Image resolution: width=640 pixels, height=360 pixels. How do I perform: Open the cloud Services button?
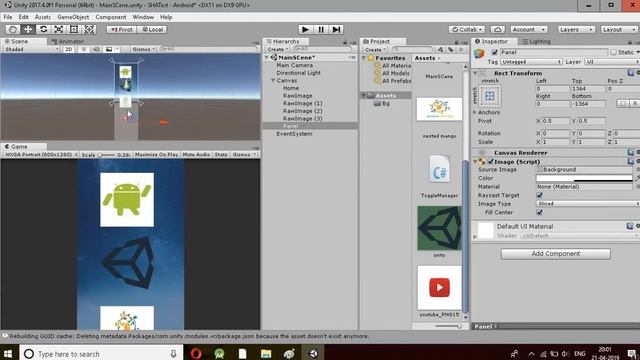point(498,29)
